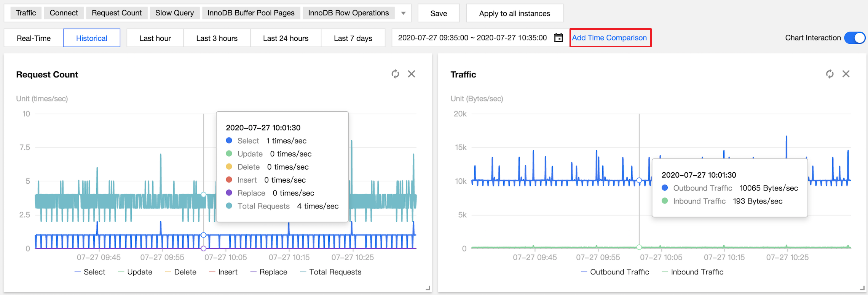868x295 pixels.
Task: Close the Traffic chart panel
Action: (x=846, y=74)
